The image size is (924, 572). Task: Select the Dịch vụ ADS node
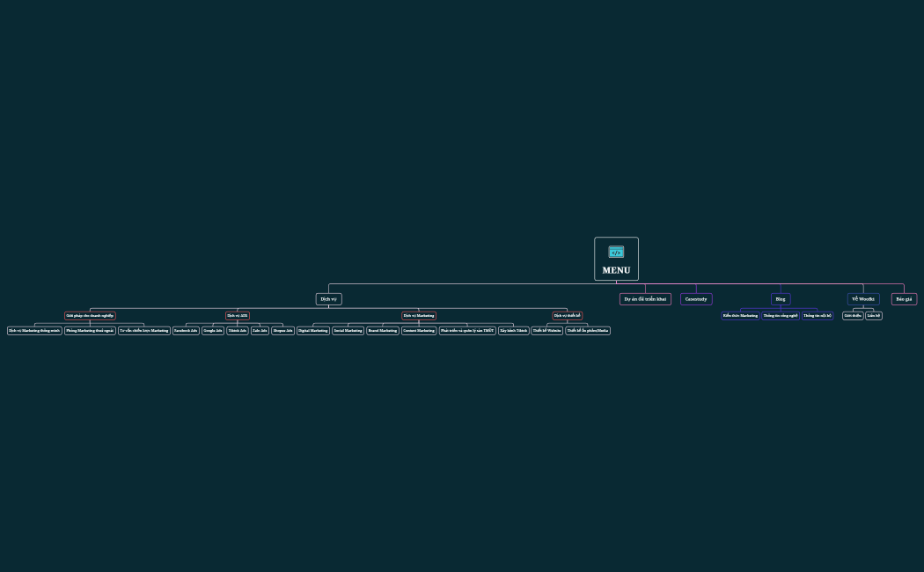coord(238,315)
